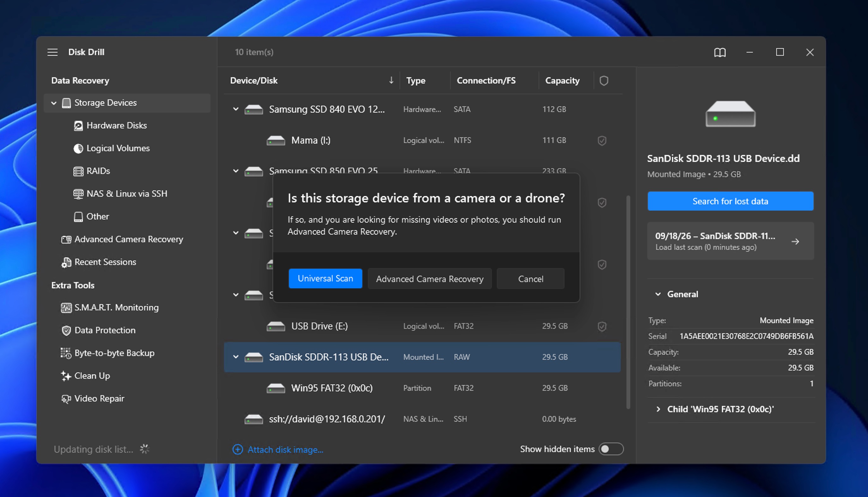The image size is (868, 497).
Task: Choose Advanced Camera Recovery button in dialog
Action: 430,279
